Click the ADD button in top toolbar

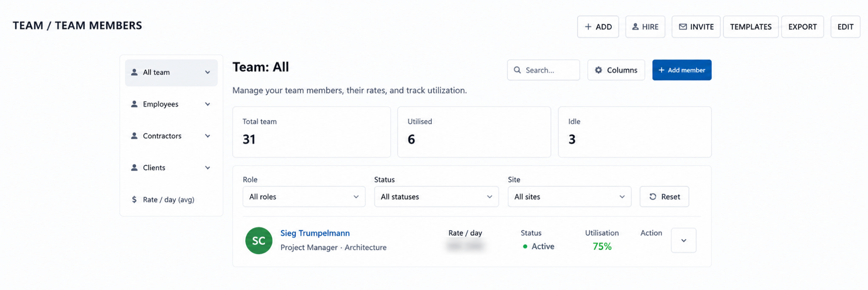[598, 27]
